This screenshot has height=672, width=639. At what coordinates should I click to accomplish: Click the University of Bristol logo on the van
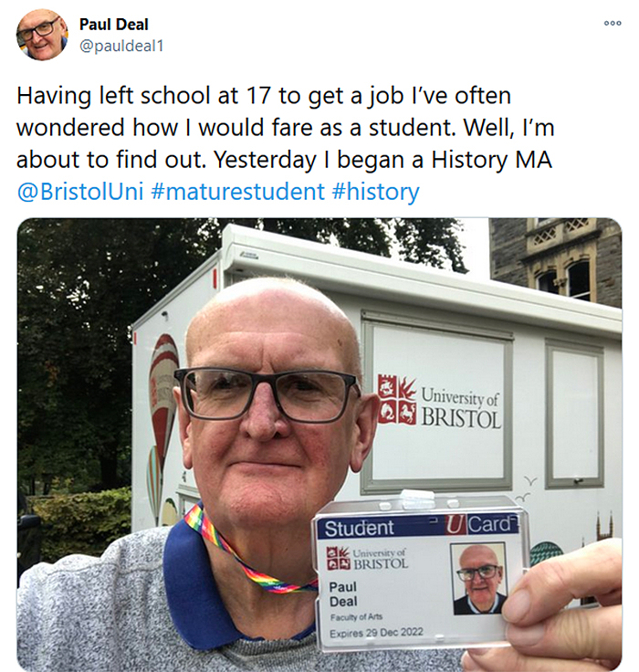[x=439, y=402]
